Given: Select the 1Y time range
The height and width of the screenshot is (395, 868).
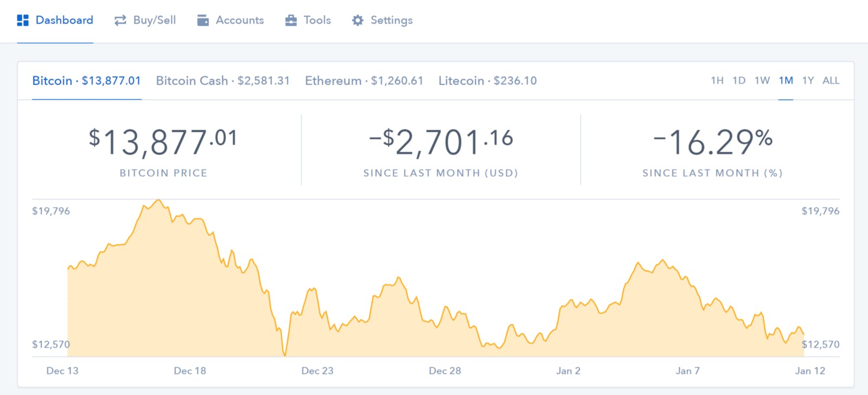Looking at the screenshot, I should [808, 80].
